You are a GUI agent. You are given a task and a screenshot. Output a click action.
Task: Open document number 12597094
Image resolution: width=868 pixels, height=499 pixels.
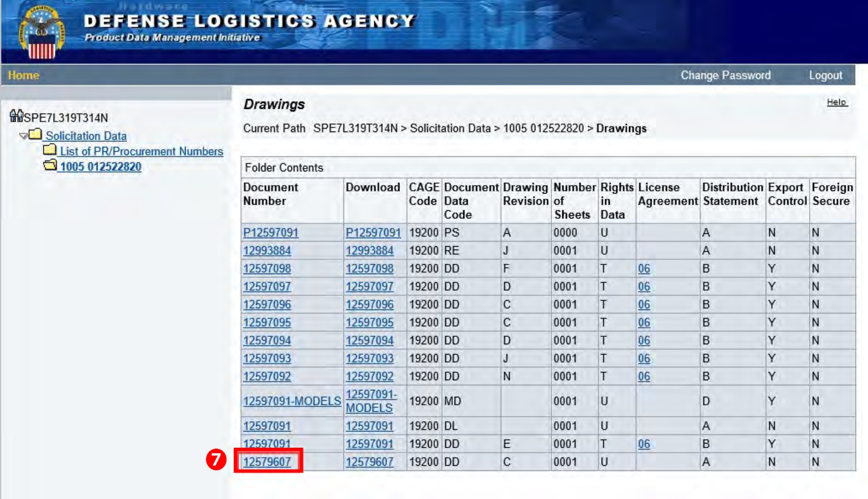point(267,341)
